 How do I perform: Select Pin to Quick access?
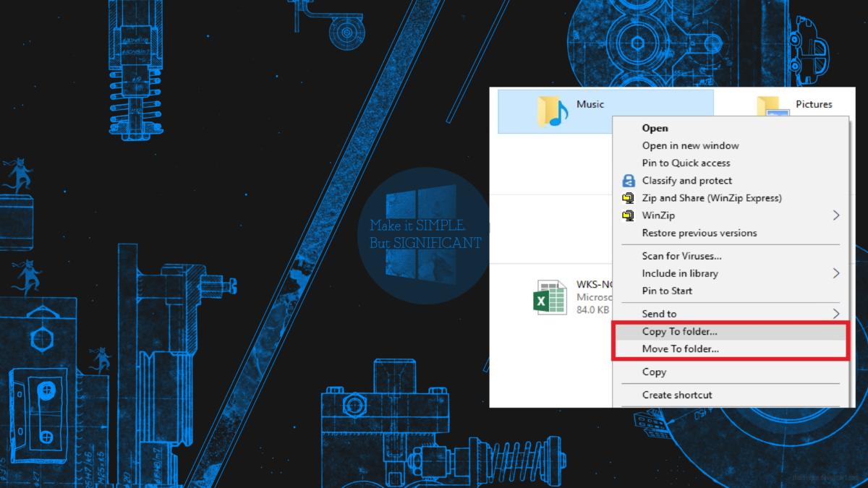tap(686, 163)
